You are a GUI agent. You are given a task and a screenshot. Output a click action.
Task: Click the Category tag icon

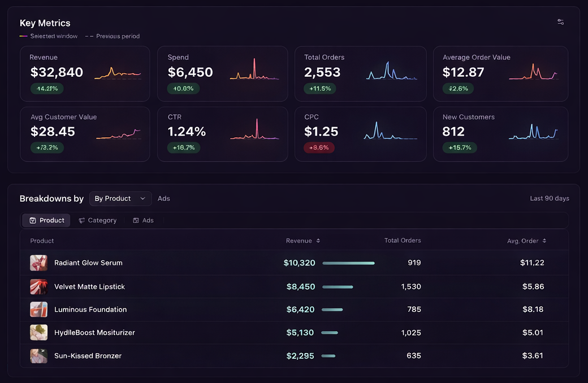click(81, 220)
